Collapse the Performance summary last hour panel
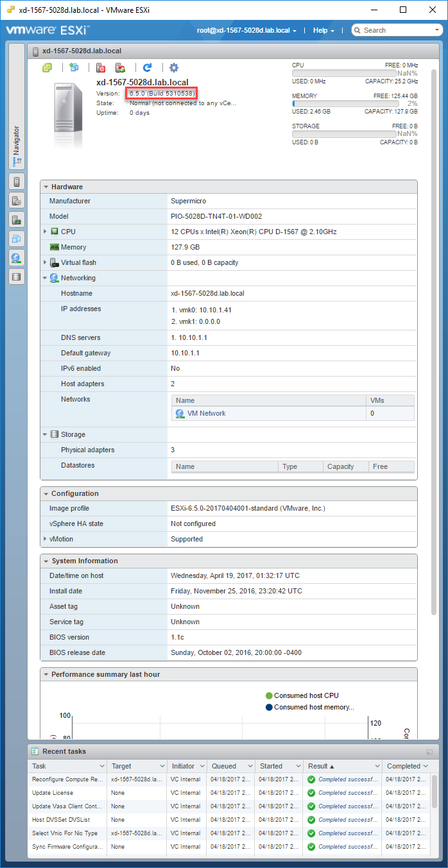 [46, 674]
